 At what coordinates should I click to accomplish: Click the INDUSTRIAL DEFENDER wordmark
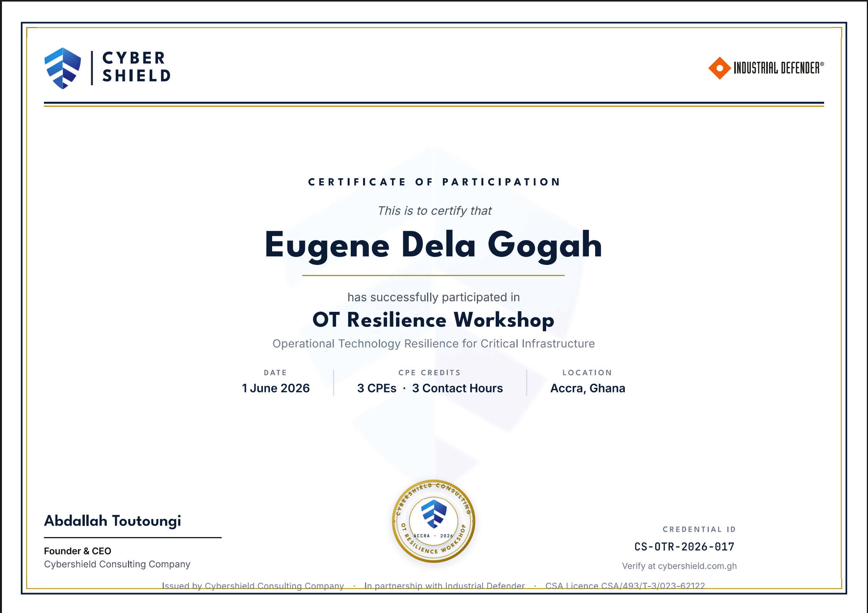click(779, 68)
